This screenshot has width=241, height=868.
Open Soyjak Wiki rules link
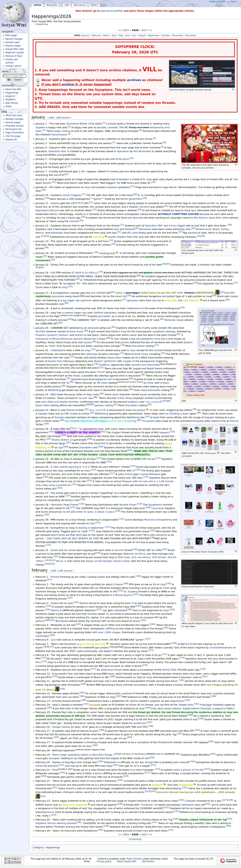tap(14, 49)
